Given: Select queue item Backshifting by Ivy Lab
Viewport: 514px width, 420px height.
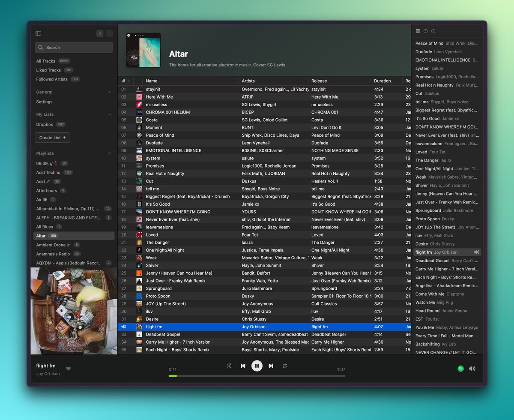Looking at the screenshot, I should point(447,344).
